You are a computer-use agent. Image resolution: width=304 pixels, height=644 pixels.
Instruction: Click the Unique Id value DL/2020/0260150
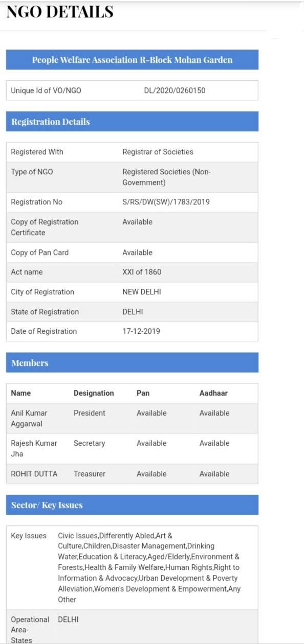[x=175, y=90]
